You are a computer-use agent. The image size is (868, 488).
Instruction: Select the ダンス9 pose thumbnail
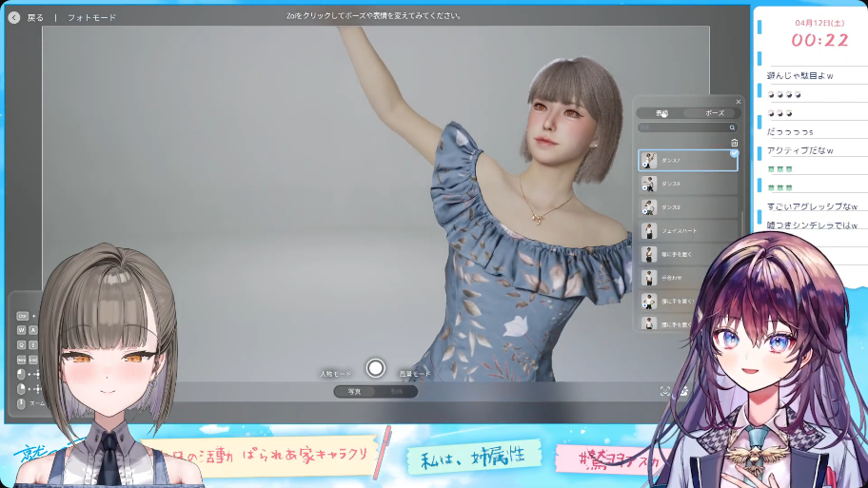(x=649, y=207)
